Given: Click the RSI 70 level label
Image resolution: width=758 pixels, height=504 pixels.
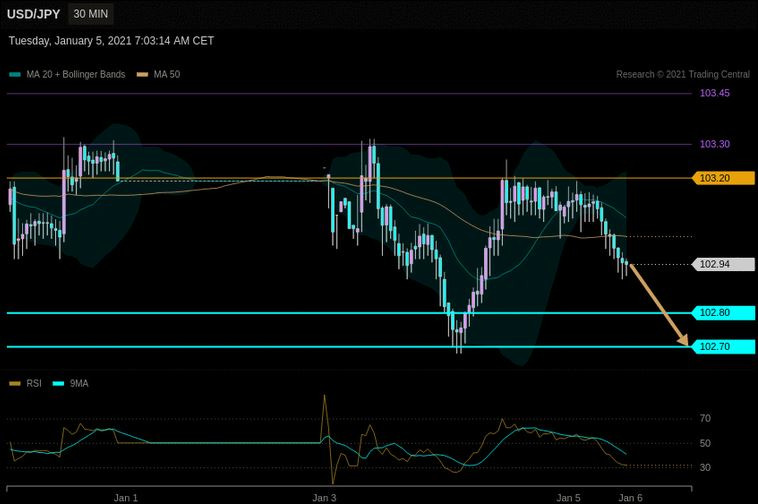Looking at the screenshot, I should point(705,418).
